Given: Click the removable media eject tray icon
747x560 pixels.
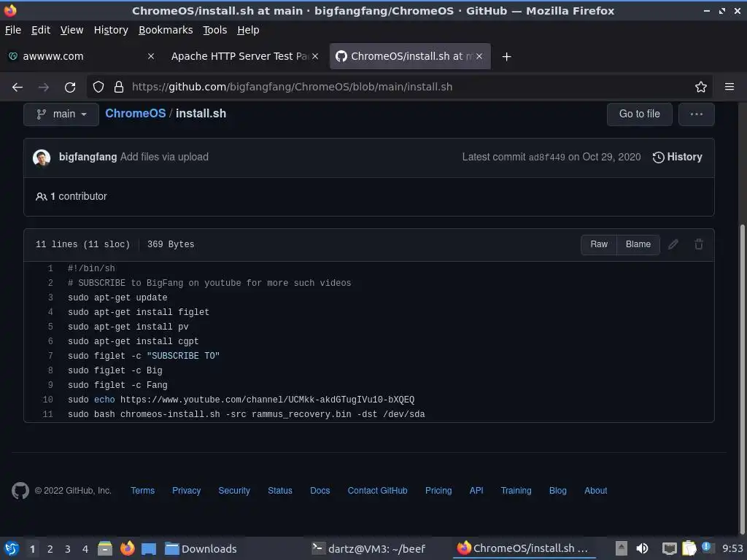Looking at the screenshot, I should click(x=621, y=548).
